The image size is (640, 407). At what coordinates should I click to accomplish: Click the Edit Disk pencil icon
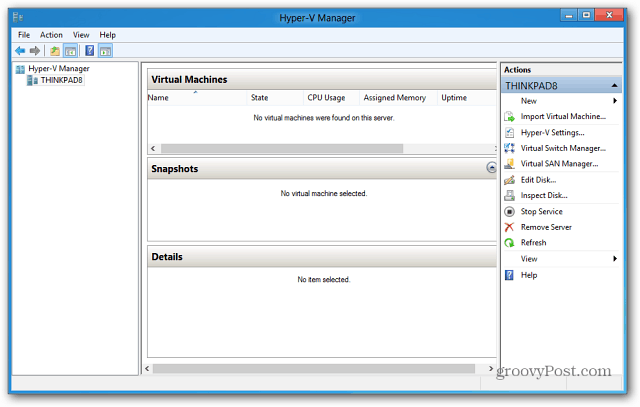click(509, 180)
